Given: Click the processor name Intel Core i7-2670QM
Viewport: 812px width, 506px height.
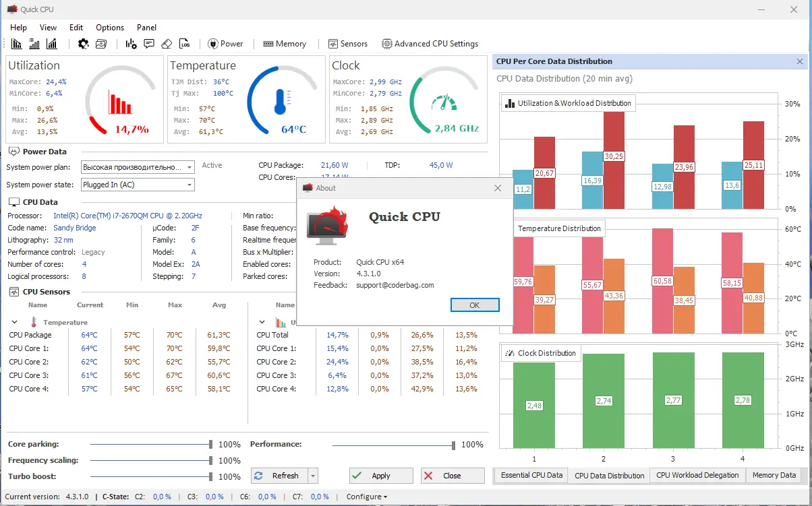Looking at the screenshot, I should click(x=127, y=216).
